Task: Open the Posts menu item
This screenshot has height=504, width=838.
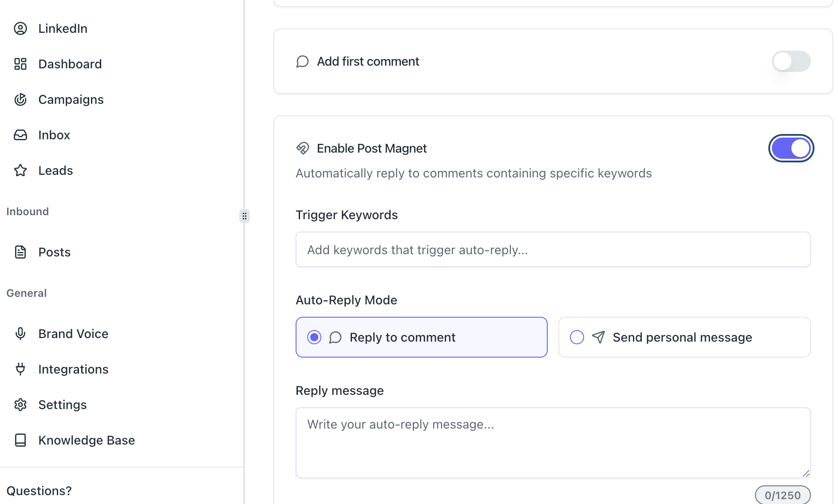Action: point(54,252)
